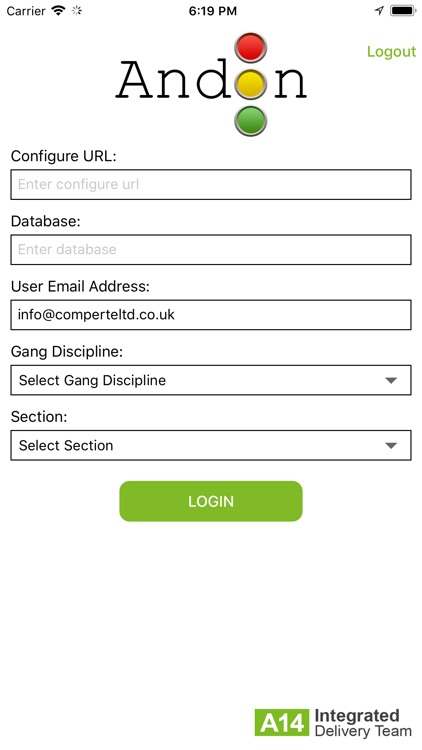The image size is (422, 750).
Task: Tap the loading spinner in status bar
Action: (77, 11)
